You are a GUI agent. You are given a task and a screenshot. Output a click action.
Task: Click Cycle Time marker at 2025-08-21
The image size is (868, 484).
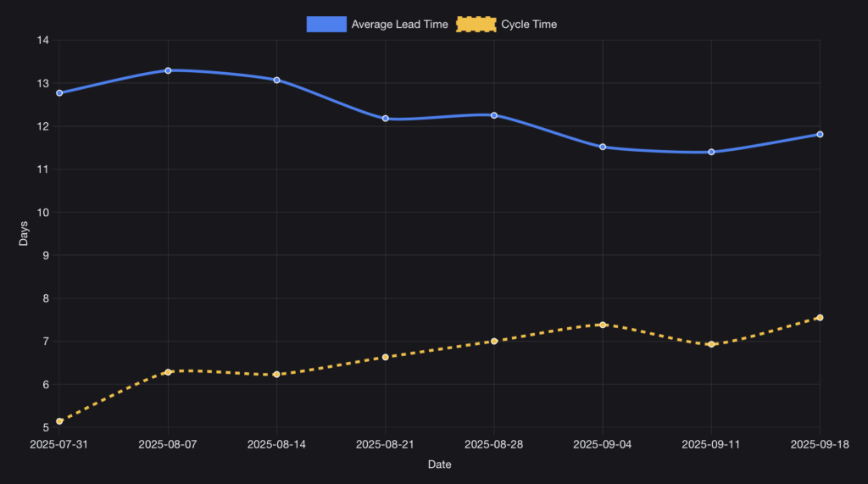[385, 358]
